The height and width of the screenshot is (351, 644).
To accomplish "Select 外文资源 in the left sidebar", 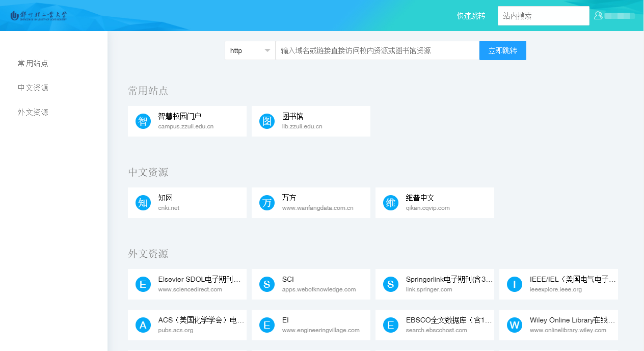I will 33,112.
